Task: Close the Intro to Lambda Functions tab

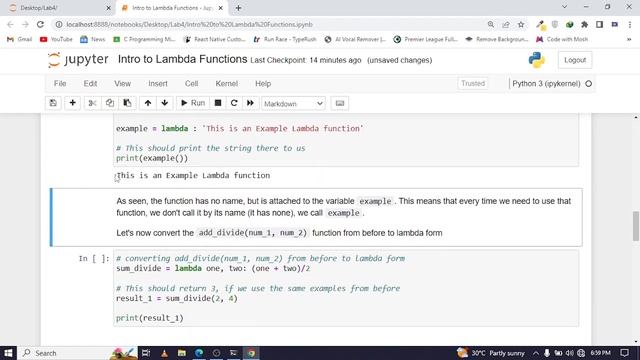Action: tap(221, 8)
